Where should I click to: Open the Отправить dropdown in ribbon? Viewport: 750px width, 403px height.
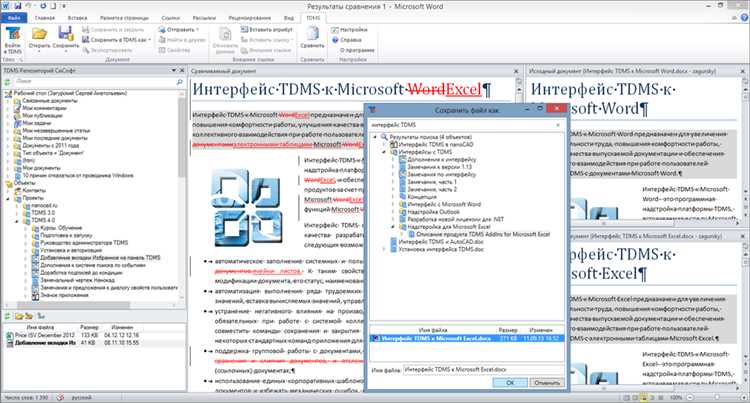tap(182, 30)
